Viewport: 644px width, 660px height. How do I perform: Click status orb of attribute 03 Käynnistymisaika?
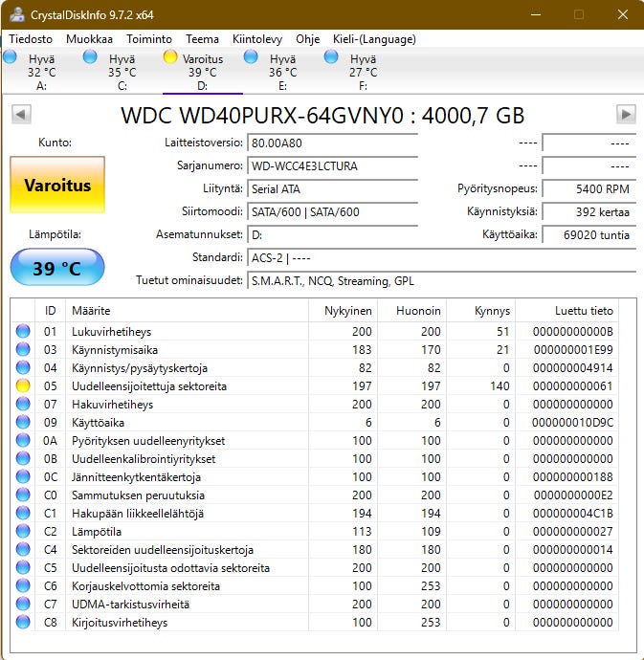click(x=23, y=349)
